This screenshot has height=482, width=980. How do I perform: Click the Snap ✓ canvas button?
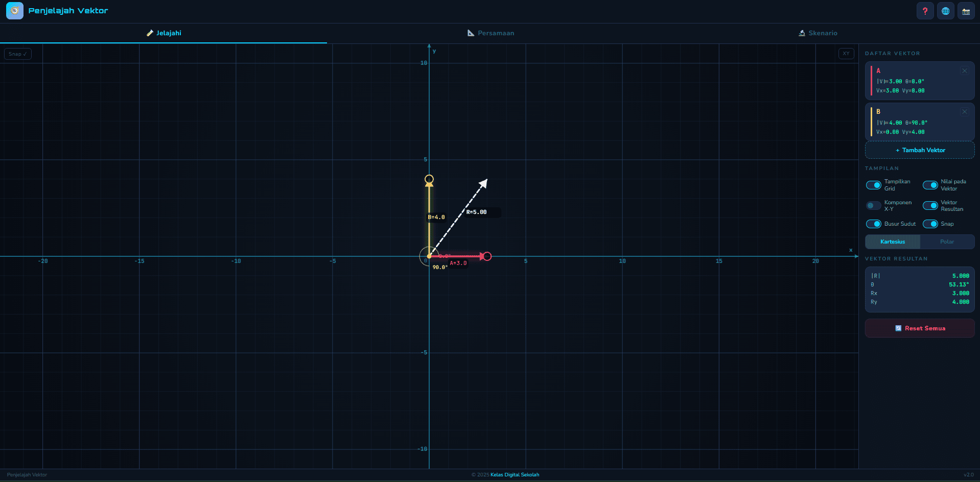18,54
